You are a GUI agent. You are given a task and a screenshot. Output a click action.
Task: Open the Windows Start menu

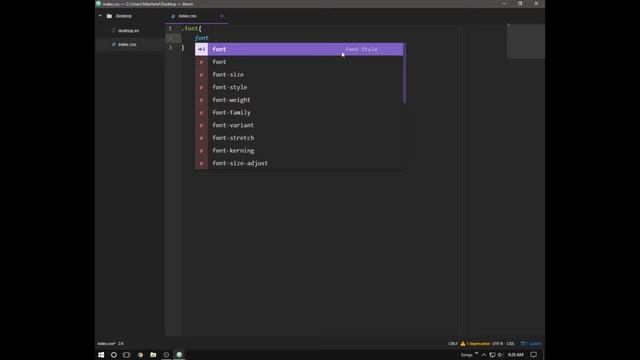point(101,355)
